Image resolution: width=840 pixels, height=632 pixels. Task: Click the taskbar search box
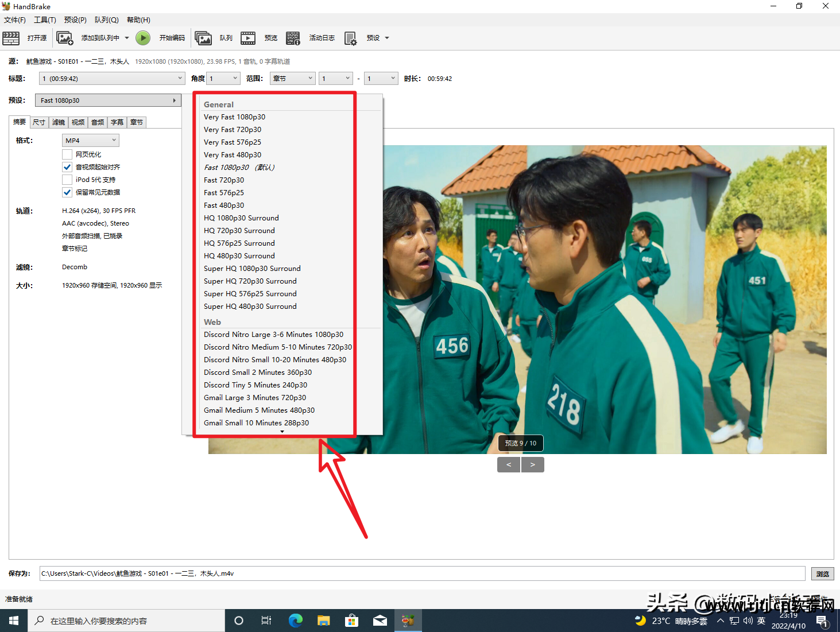(x=126, y=621)
